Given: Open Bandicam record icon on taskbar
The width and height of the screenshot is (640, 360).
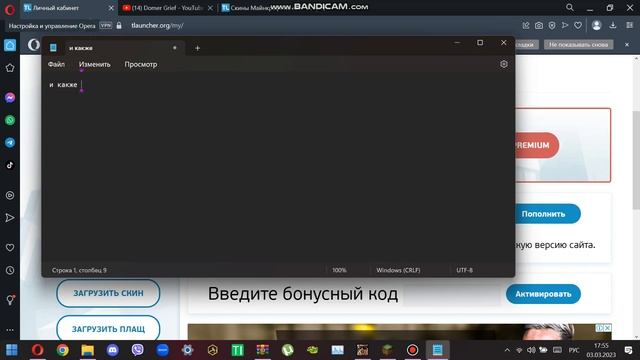Looking at the screenshot, I should (412, 350).
